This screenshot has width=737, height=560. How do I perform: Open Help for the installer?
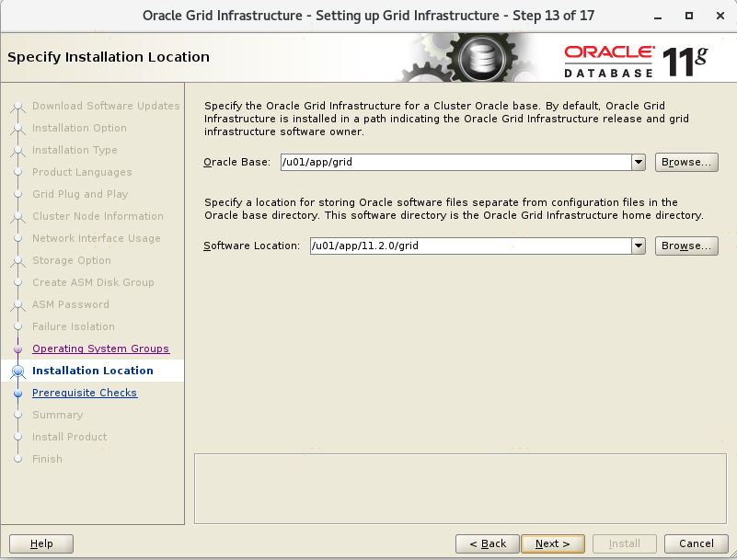point(41,543)
